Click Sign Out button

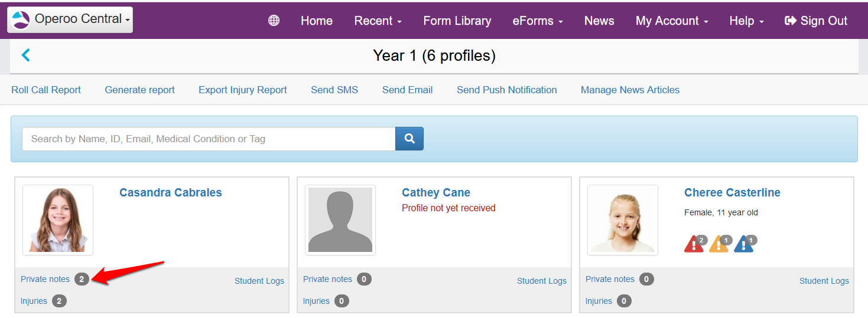(x=815, y=21)
